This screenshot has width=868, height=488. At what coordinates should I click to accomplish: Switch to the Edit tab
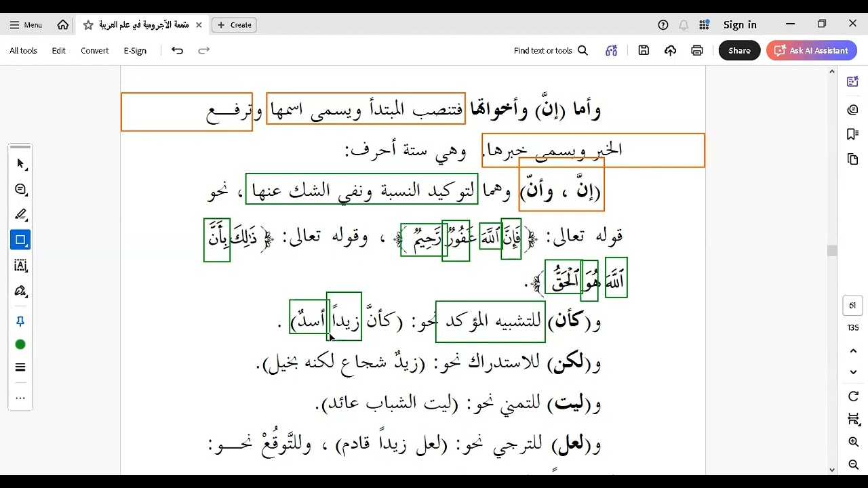[x=59, y=51]
